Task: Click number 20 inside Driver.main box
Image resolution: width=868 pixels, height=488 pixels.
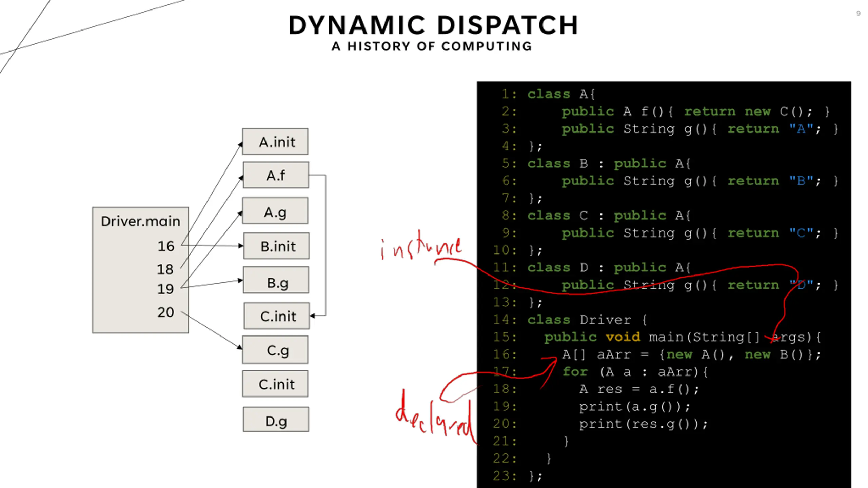Action: tap(166, 312)
